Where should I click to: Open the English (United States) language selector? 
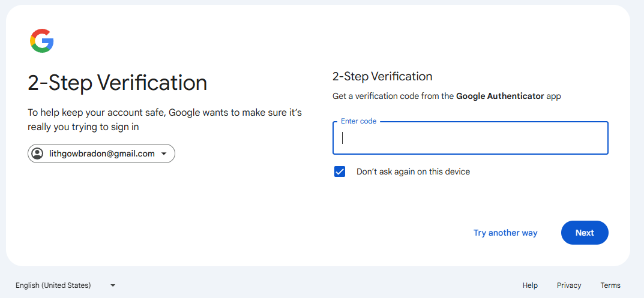(53, 285)
